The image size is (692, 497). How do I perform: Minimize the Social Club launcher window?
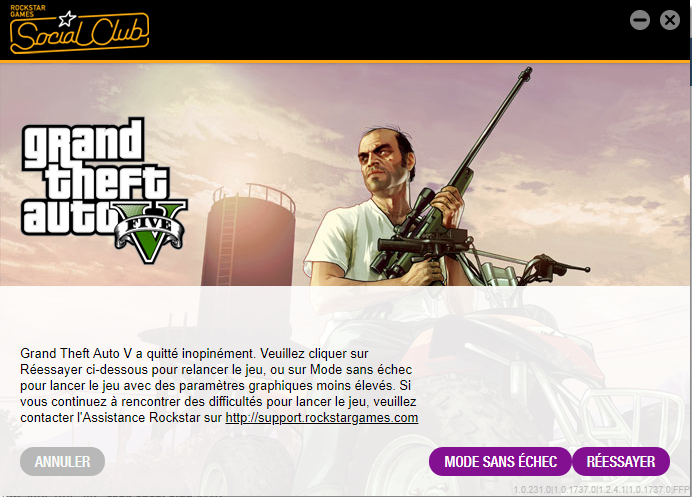(639, 20)
